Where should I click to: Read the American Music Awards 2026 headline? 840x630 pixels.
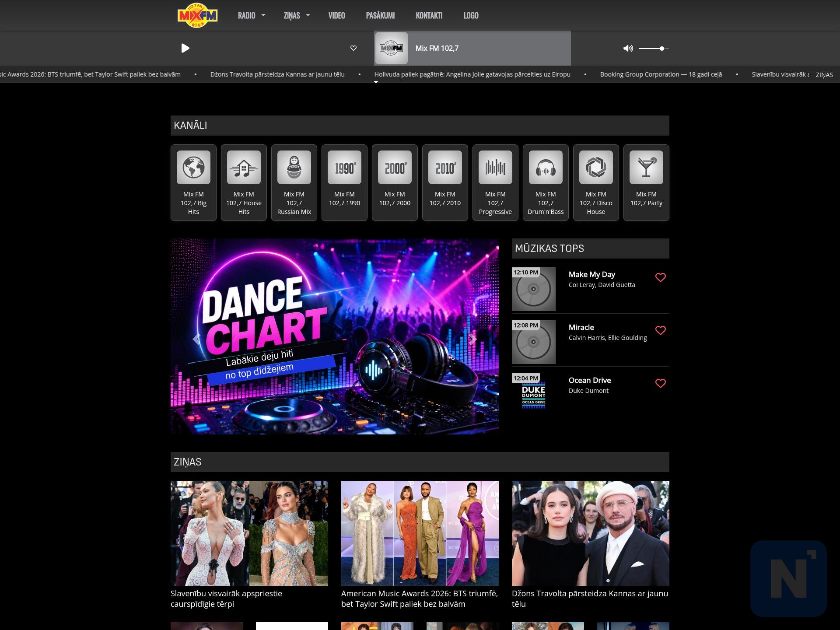[420, 599]
